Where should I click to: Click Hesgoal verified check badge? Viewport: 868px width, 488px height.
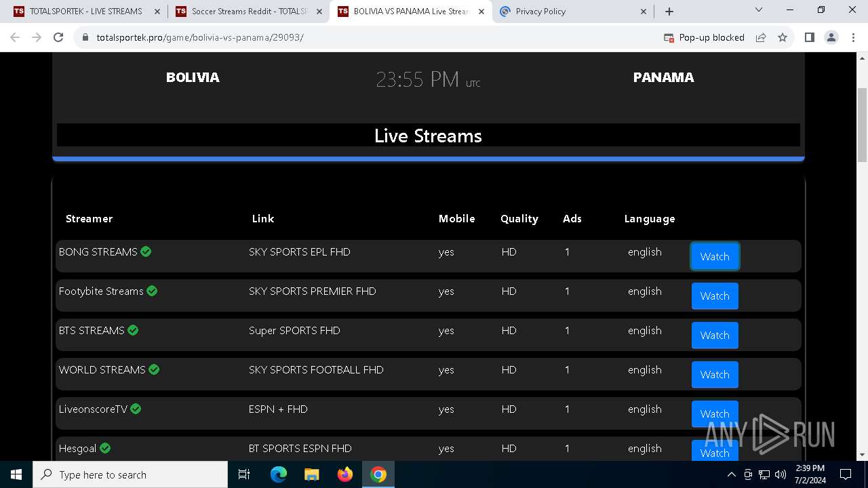(x=105, y=448)
